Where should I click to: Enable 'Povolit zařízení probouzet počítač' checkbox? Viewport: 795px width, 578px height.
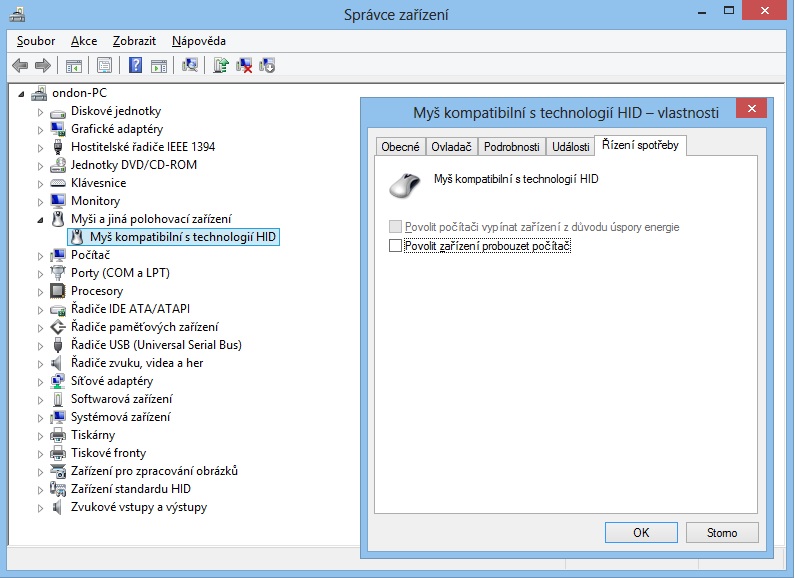[395, 246]
